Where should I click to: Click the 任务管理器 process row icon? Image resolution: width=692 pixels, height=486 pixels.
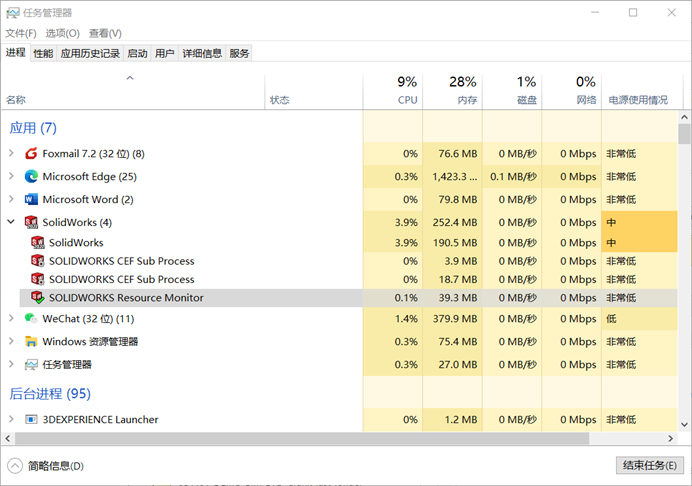click(31, 364)
